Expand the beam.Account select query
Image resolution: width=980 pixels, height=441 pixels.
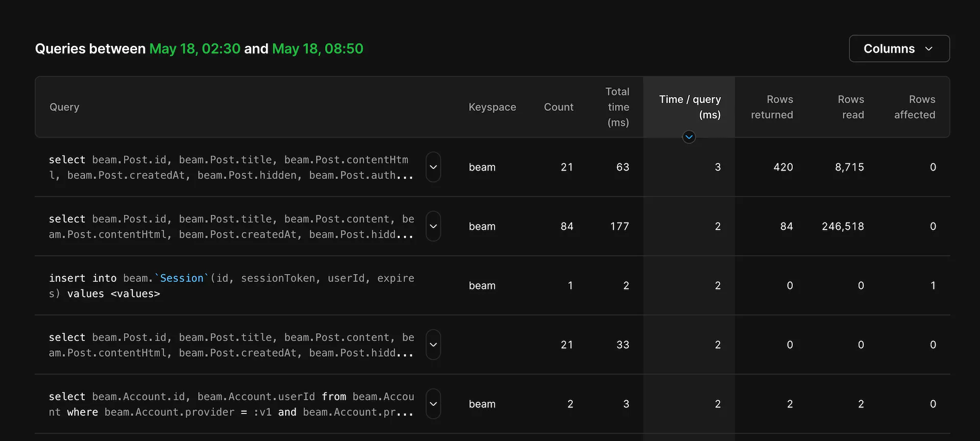coord(433,404)
